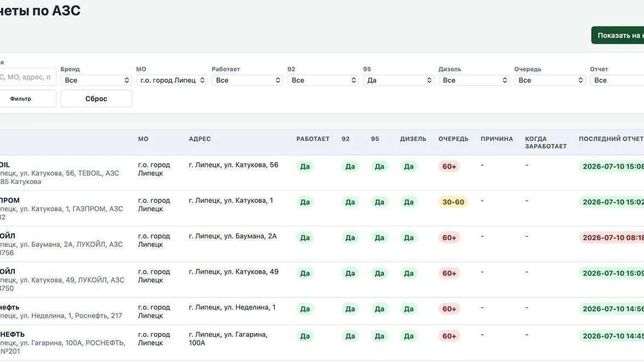Click report date in Катукова, 56 row

[x=612, y=166]
